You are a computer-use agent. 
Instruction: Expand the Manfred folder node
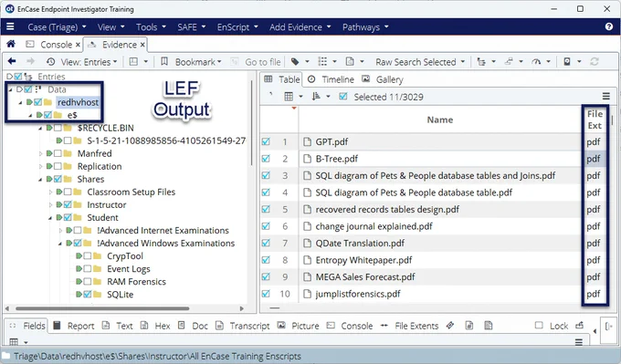coord(40,153)
